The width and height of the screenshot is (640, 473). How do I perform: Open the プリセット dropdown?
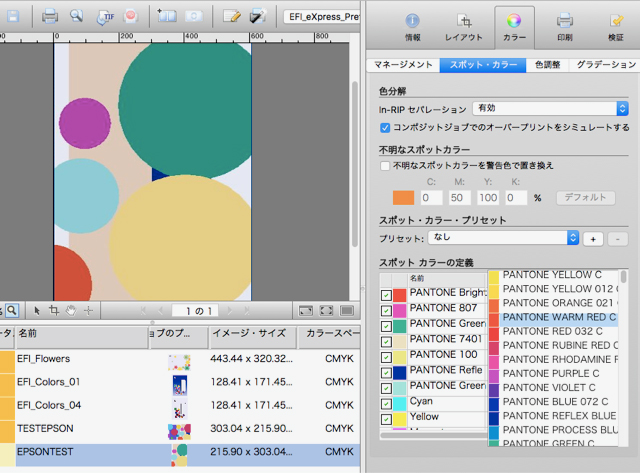point(503,238)
